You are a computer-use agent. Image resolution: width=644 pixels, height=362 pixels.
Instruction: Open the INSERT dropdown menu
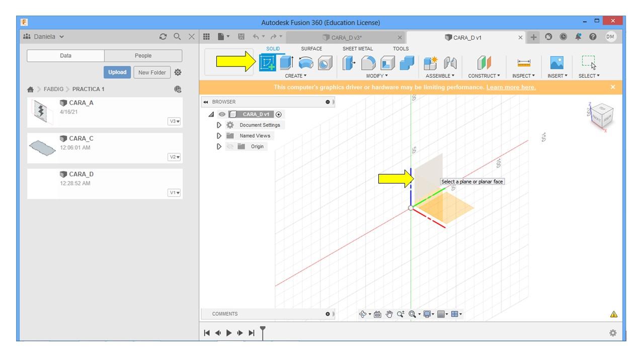tap(557, 76)
